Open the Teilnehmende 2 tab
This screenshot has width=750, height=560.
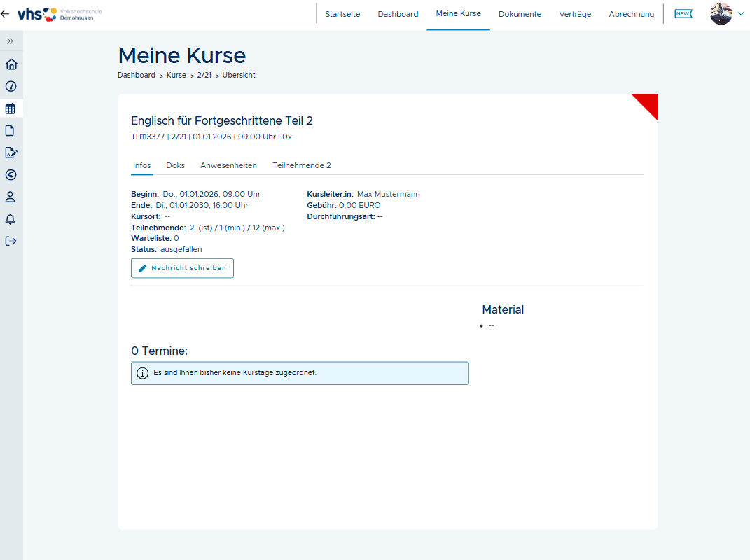(x=301, y=165)
